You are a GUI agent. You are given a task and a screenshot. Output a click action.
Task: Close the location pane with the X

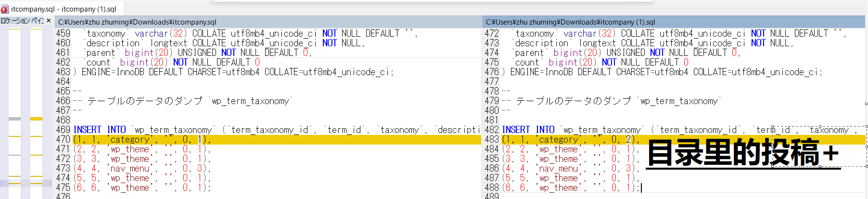pyautogui.click(x=49, y=21)
